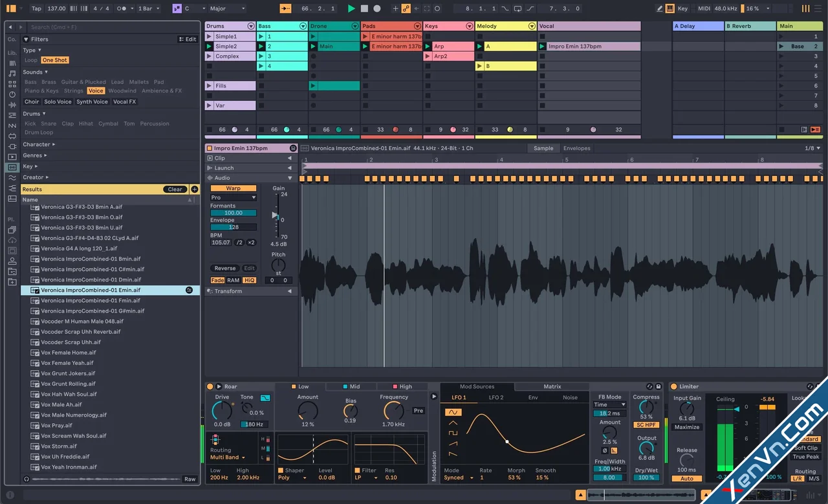Open the Drums track header dropdown arrow
The image size is (828, 504).
click(250, 27)
